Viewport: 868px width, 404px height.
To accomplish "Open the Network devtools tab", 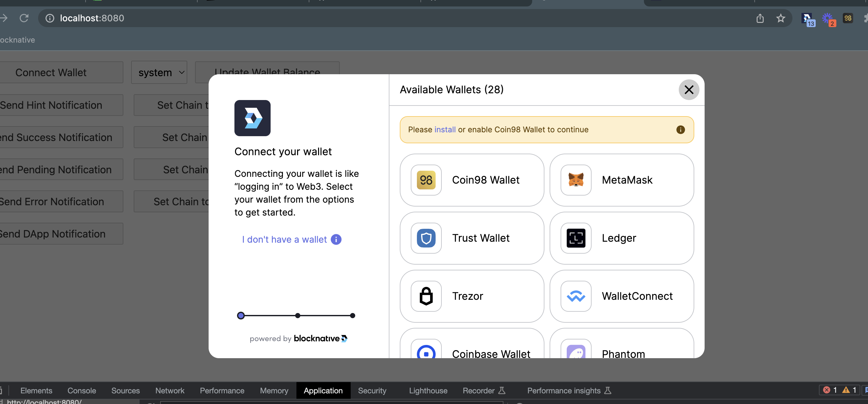I will (170, 390).
